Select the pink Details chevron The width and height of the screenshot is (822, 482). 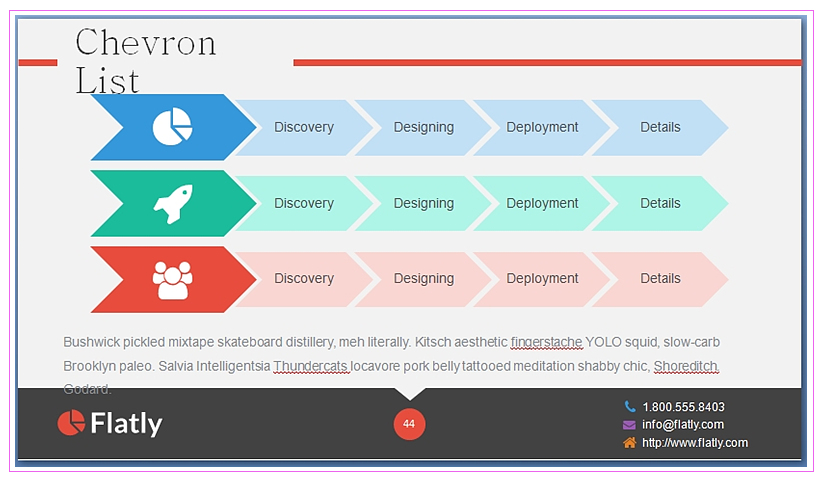click(x=661, y=279)
